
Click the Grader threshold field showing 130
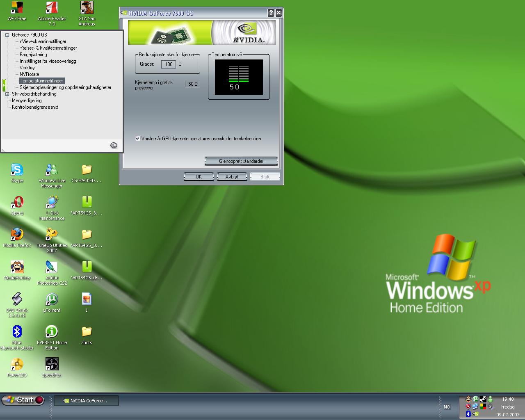[169, 64]
